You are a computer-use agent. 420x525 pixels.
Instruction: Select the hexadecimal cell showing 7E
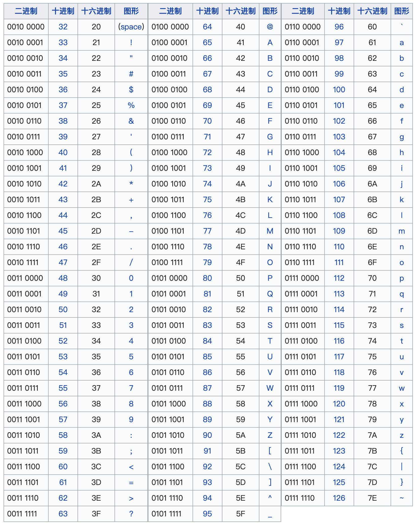(372, 498)
